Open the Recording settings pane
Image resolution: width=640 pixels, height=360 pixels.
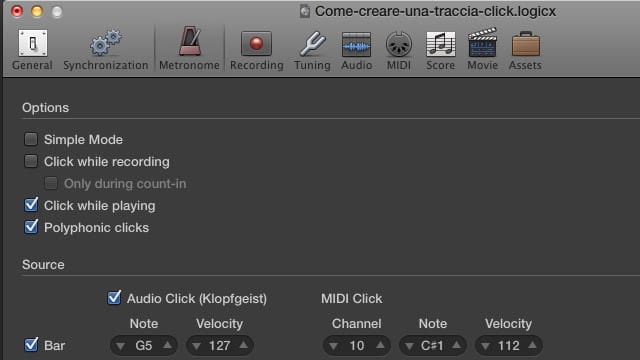click(x=256, y=50)
